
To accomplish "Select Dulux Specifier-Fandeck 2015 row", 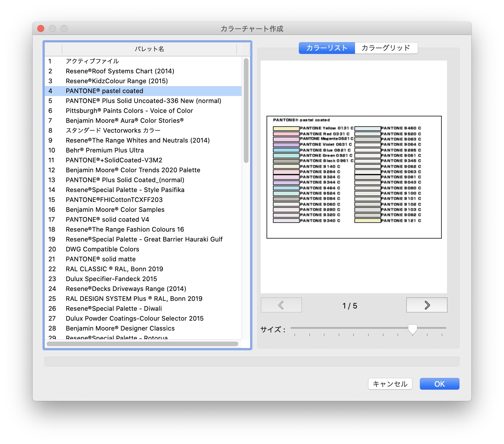I will coord(143,279).
